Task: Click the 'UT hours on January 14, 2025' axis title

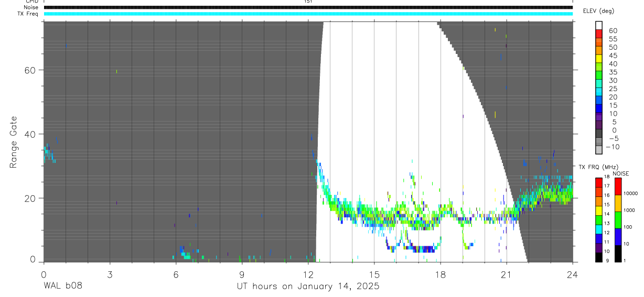Action: tap(307, 287)
